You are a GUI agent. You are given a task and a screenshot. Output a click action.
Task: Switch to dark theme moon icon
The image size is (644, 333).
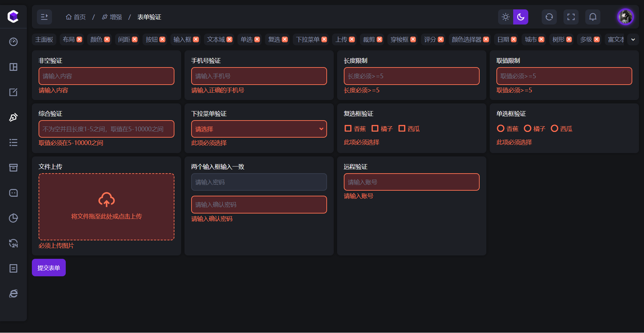tap(521, 17)
